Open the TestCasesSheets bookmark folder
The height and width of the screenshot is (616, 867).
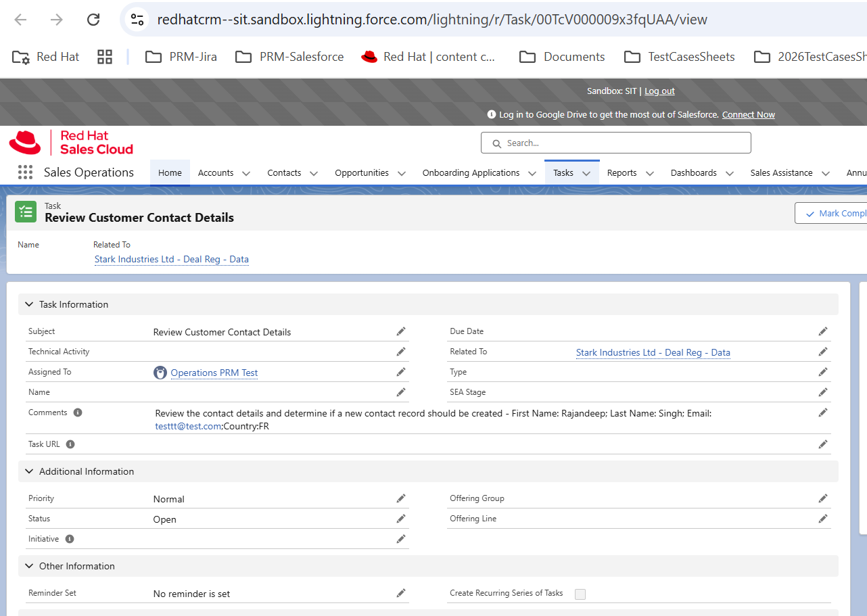(x=679, y=57)
